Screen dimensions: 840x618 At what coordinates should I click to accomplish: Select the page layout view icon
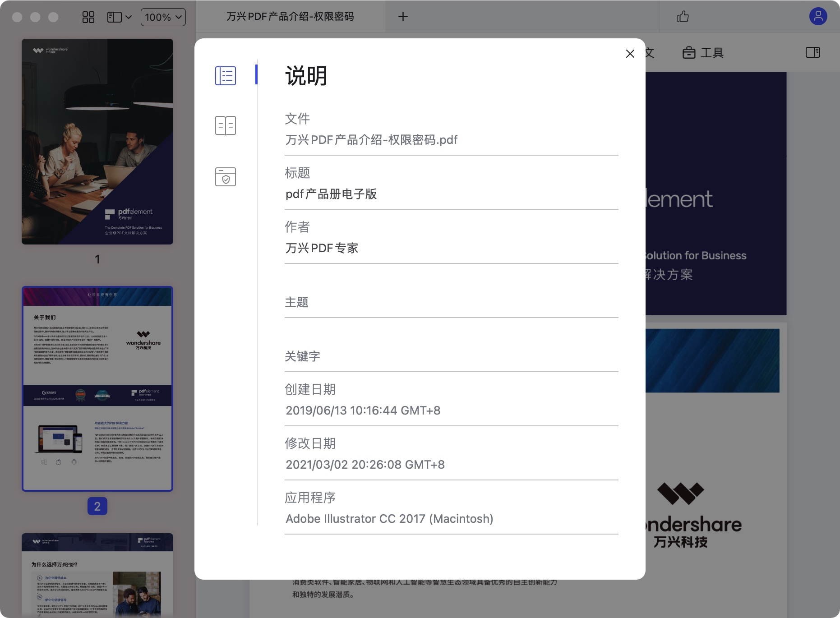pos(114,17)
